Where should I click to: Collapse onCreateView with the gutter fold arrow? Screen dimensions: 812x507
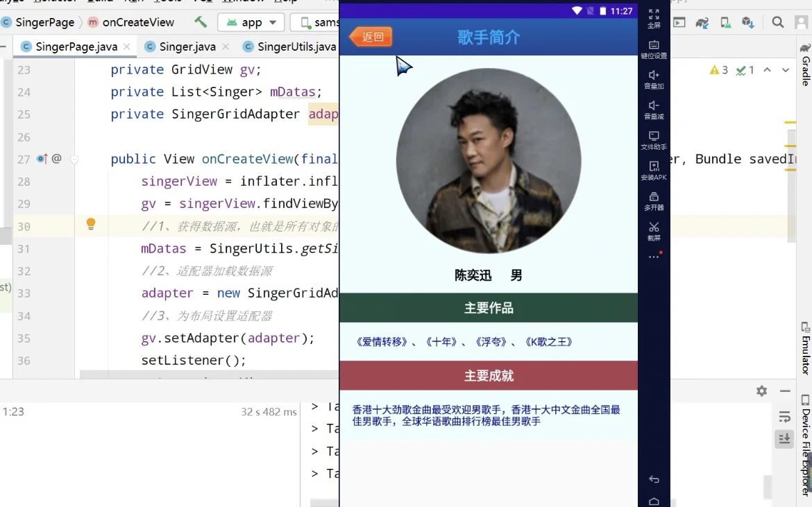tap(75, 159)
